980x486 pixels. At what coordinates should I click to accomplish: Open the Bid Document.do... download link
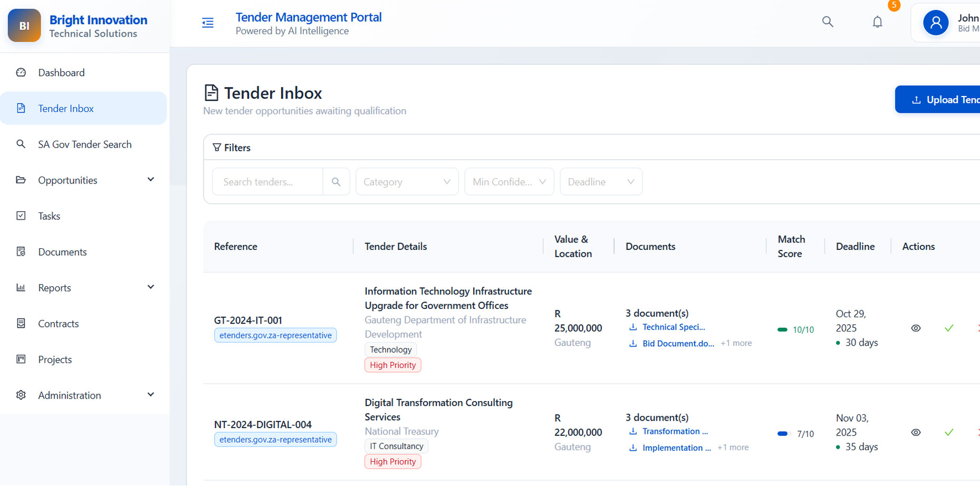coord(678,344)
